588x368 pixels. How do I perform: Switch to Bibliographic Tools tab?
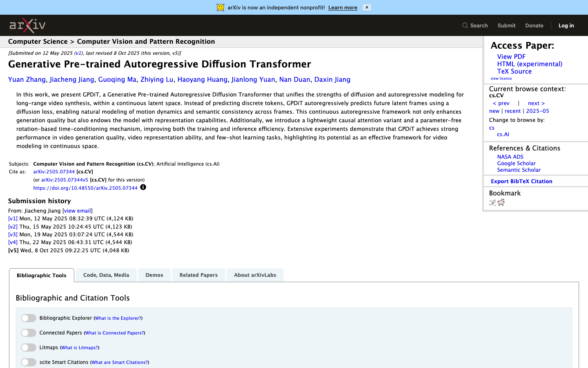tap(42, 275)
